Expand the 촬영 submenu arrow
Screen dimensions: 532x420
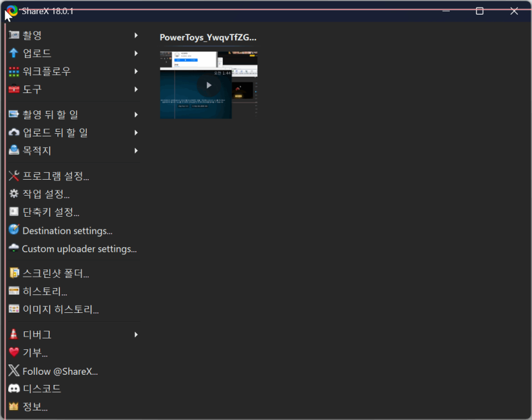(136, 35)
